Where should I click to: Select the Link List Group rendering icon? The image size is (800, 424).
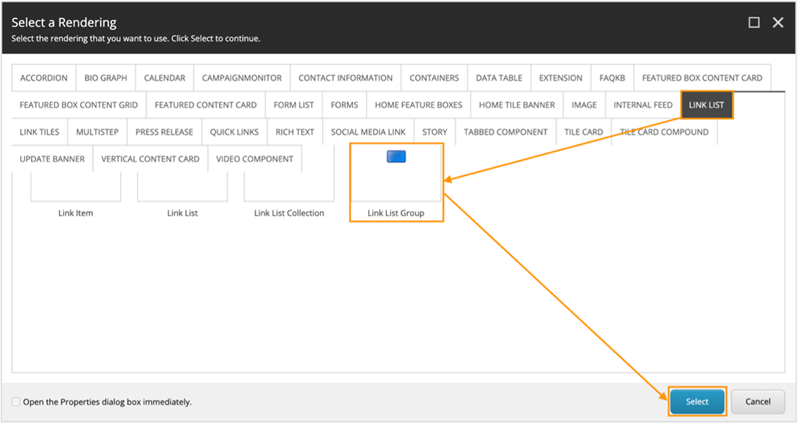point(396,157)
